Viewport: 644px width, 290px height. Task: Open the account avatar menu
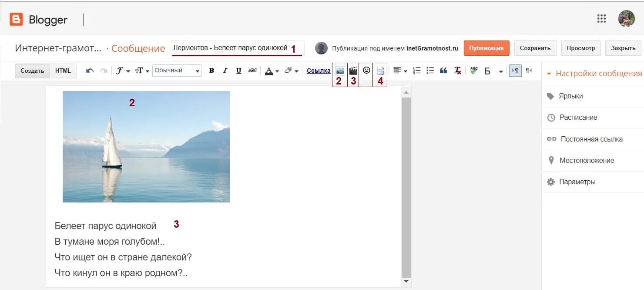(626, 18)
